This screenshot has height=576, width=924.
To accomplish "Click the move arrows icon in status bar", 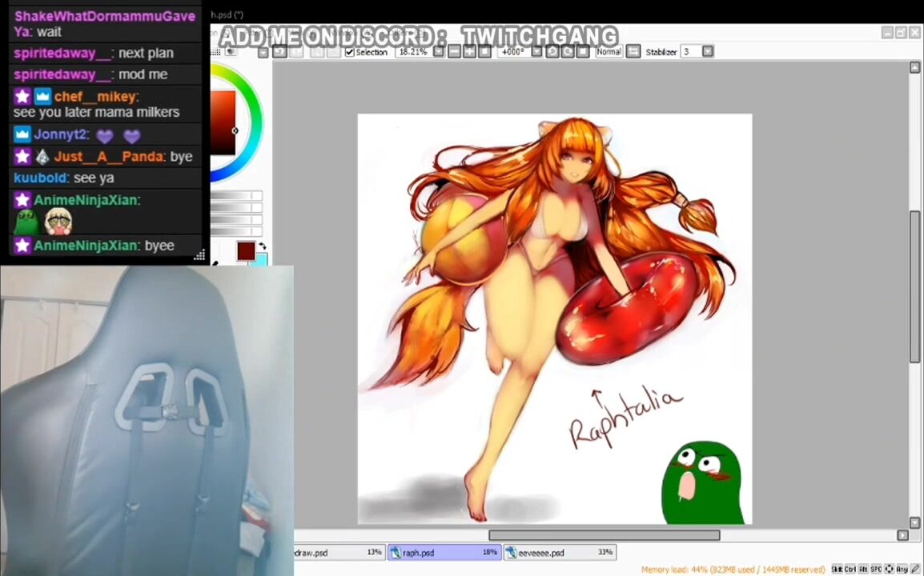I will [x=890, y=569].
